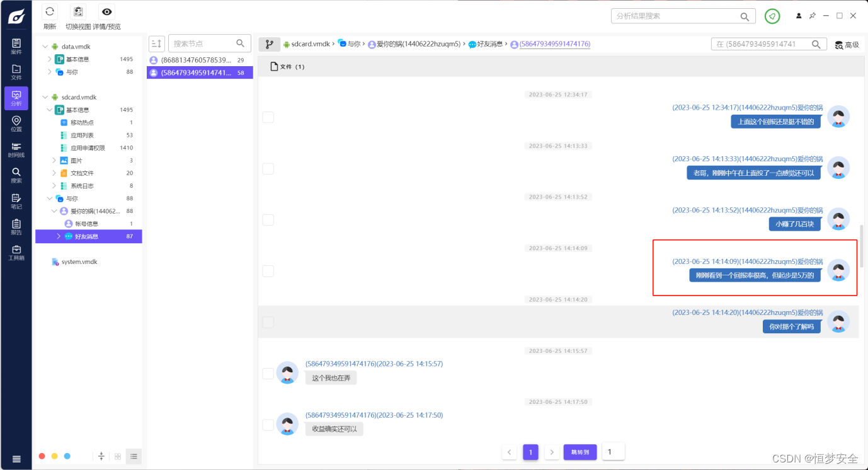The image size is (868, 470).
Task: Tick checkbox for 14:14:20 message
Action: [x=268, y=322]
